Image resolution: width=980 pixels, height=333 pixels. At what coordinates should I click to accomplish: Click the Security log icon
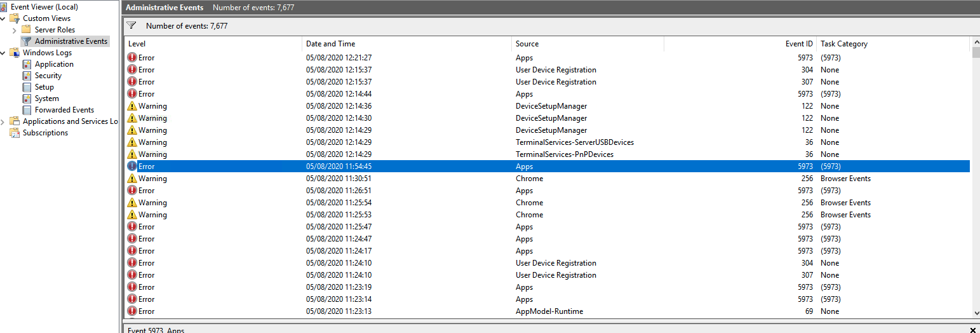click(27, 76)
